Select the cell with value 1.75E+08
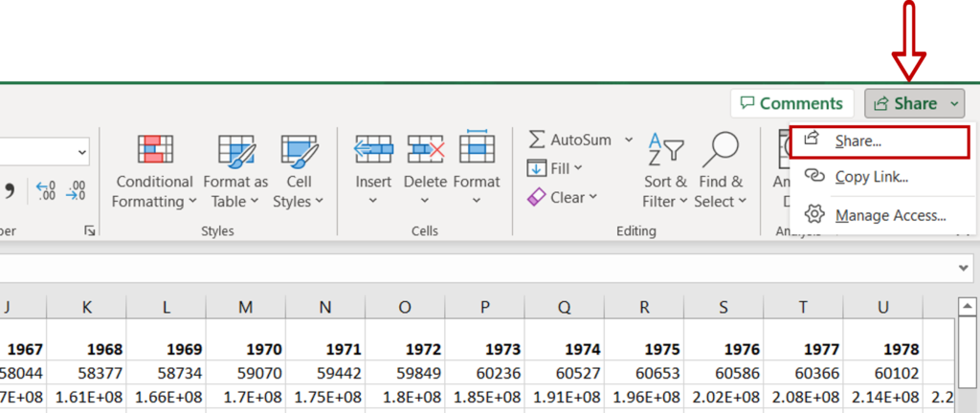 click(325, 398)
